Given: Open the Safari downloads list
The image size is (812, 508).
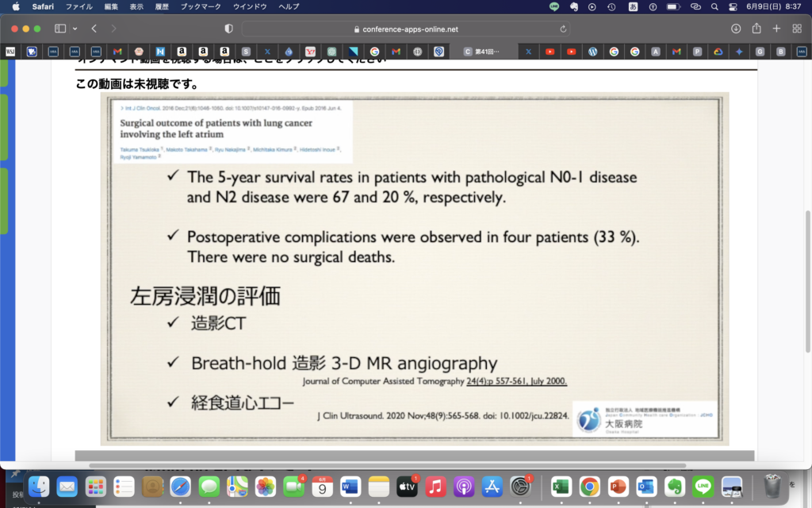Looking at the screenshot, I should 736,29.
